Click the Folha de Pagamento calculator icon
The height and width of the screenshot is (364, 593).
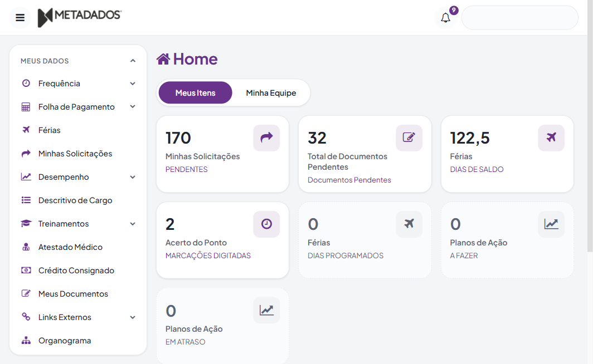(26, 107)
